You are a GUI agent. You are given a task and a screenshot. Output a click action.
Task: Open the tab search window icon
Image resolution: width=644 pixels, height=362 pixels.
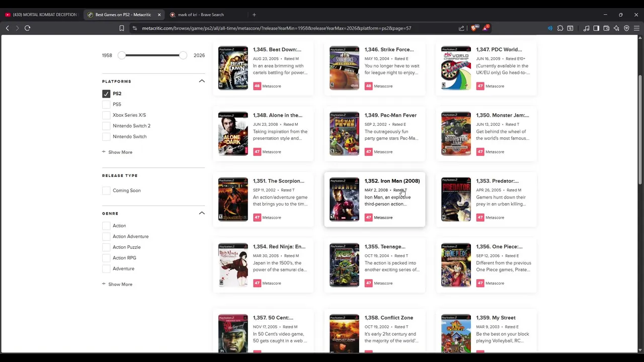(x=570, y=28)
